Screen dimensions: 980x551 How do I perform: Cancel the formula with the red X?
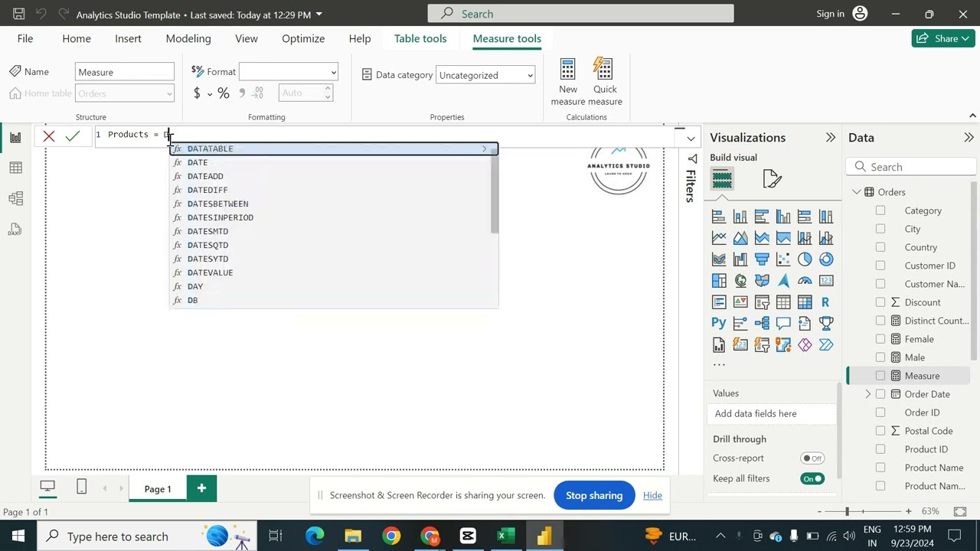pos(49,136)
